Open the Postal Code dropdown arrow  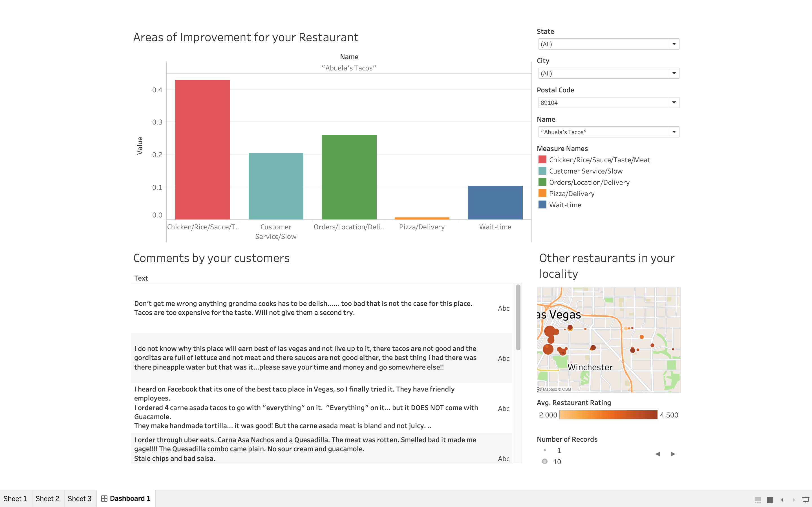click(674, 103)
